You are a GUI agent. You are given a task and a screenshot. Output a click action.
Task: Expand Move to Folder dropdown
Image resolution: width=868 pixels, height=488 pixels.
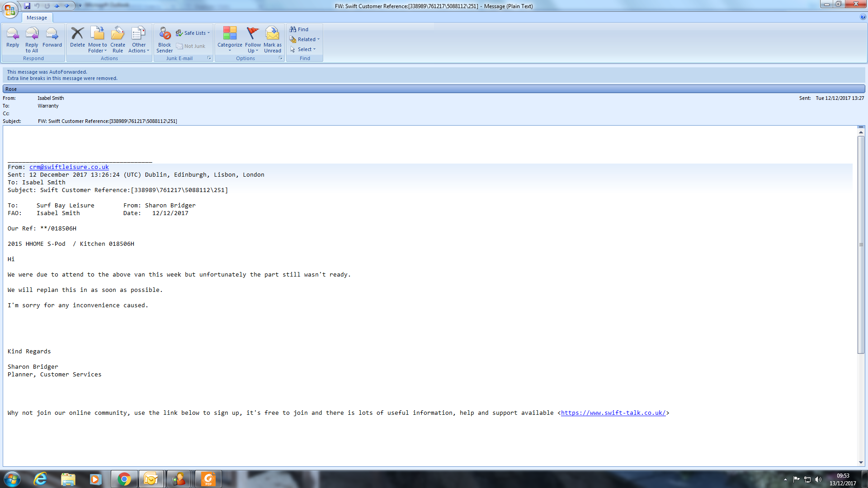click(98, 47)
